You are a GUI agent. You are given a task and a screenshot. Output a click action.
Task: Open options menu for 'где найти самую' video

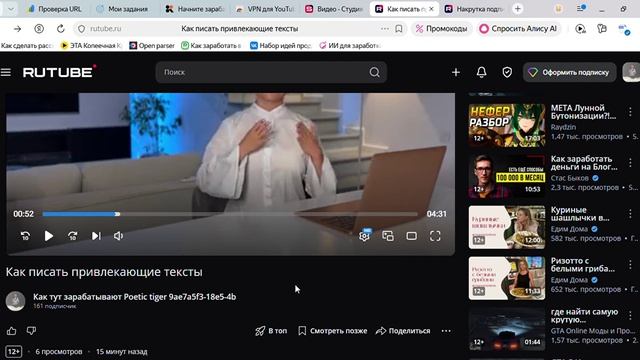(x=630, y=316)
